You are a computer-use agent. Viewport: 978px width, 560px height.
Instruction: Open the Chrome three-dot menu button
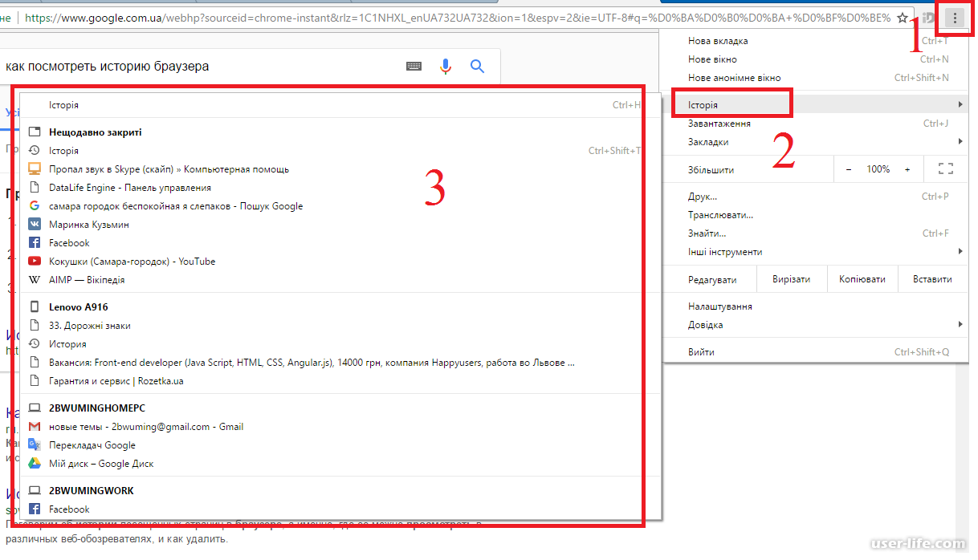pos(954,18)
